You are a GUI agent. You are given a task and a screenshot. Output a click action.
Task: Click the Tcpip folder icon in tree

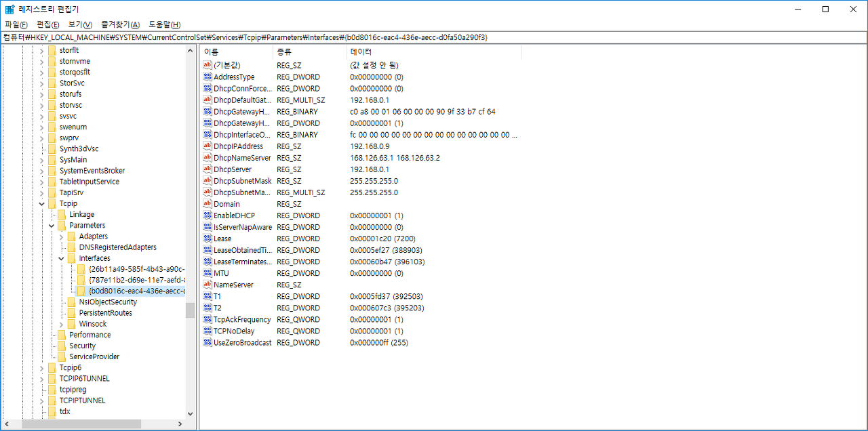click(x=52, y=203)
